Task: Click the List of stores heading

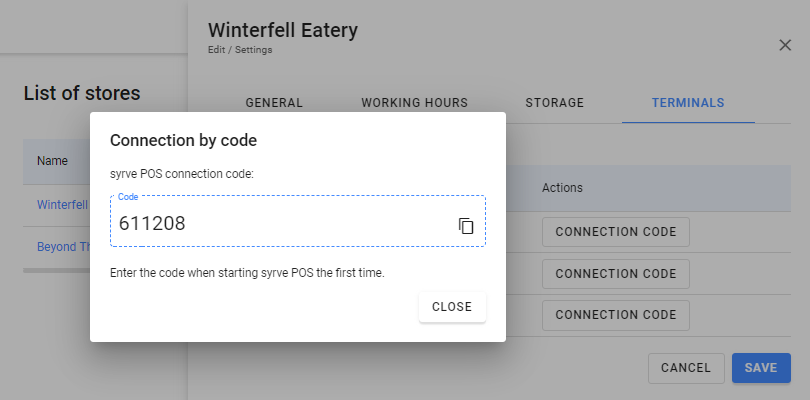Action: click(81, 94)
